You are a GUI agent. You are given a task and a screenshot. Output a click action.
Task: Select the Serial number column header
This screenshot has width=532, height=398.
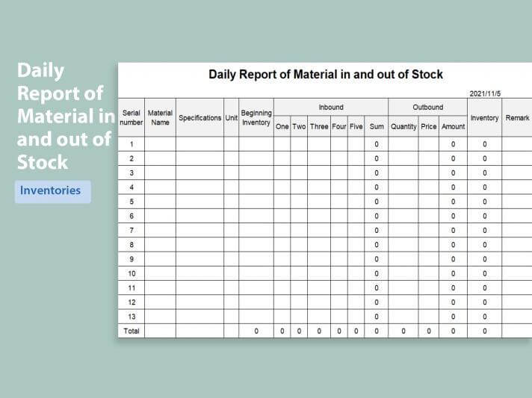pos(131,117)
